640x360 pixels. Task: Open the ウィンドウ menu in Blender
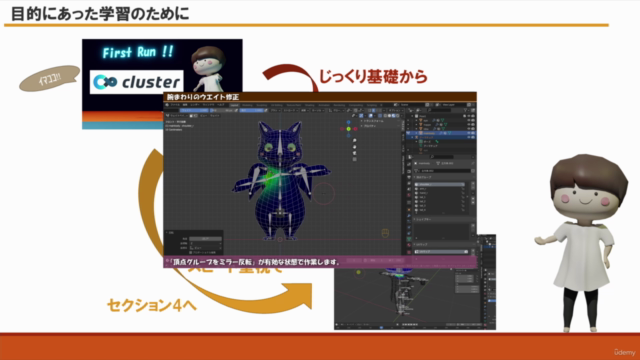click(209, 105)
